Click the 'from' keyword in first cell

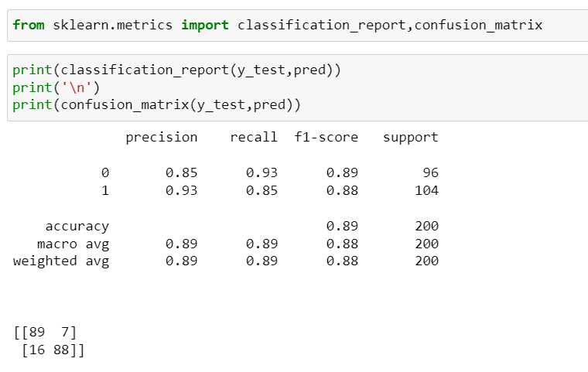29,25
